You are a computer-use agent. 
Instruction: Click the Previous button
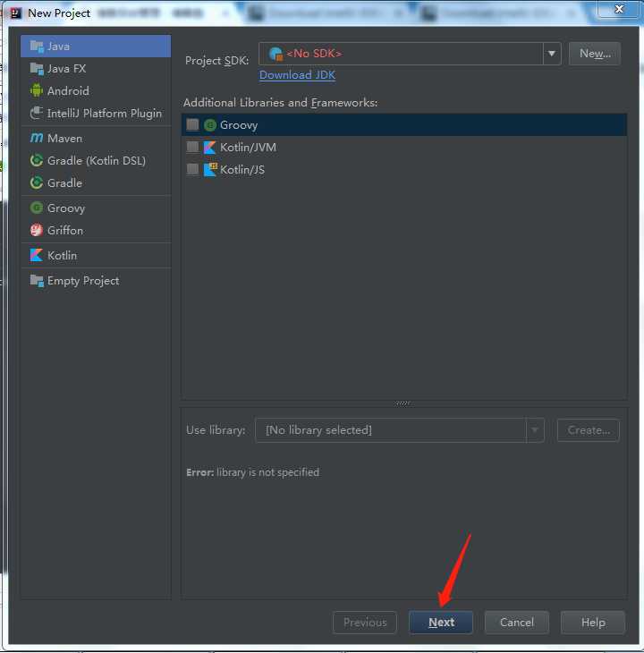click(365, 623)
